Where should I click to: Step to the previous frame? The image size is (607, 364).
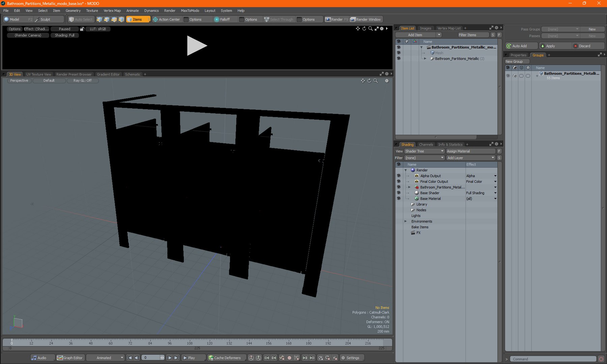[137, 358]
